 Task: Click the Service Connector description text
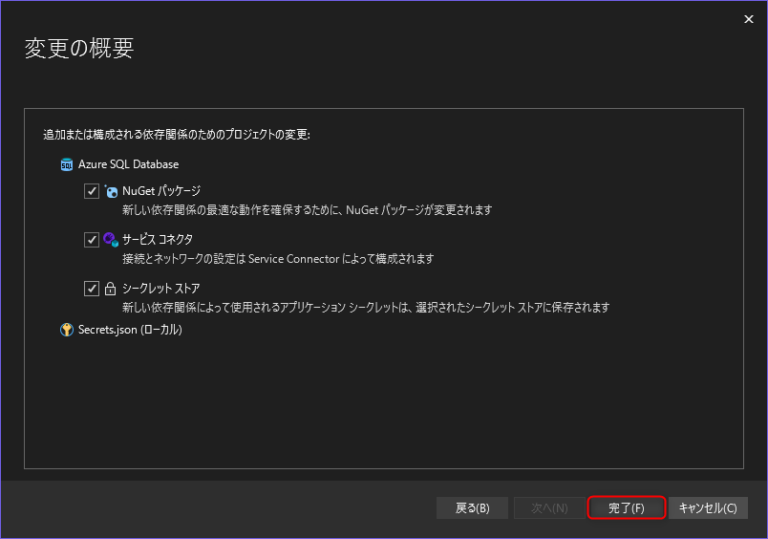click(278, 259)
